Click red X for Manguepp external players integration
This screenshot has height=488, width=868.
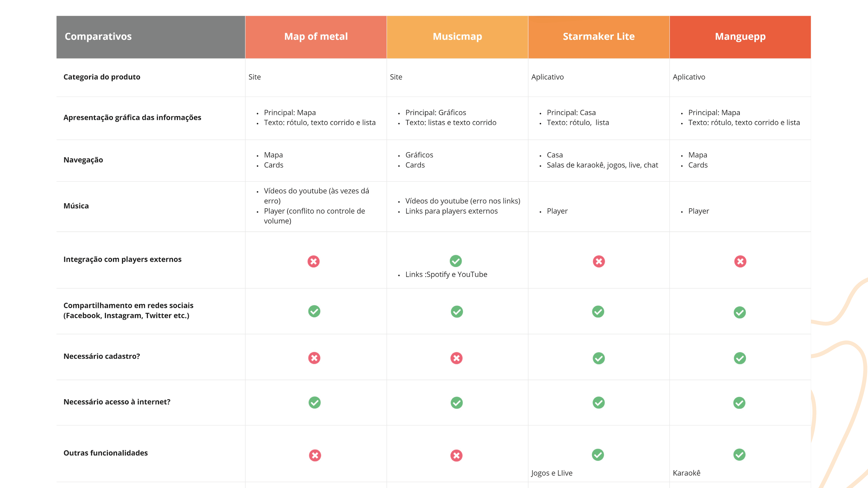[x=740, y=261]
